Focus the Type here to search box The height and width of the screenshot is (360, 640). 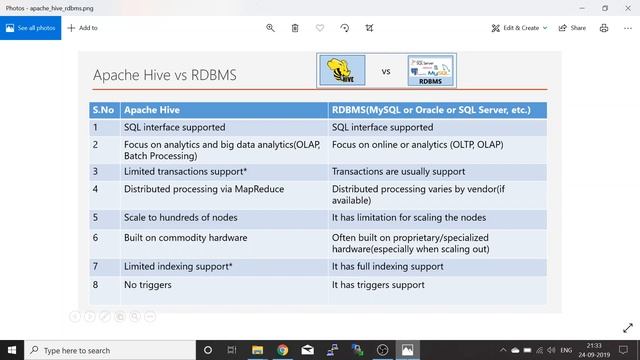110,350
